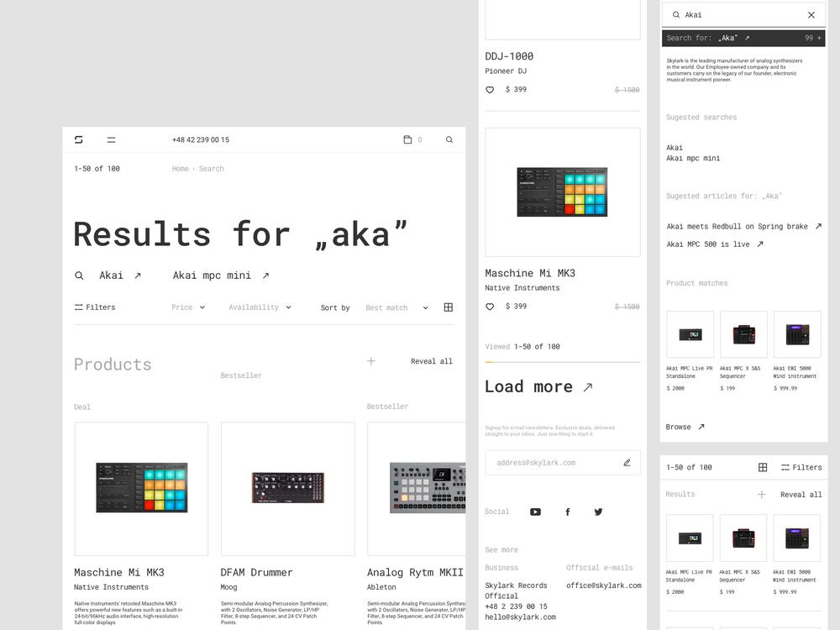Click the Skylark logo icon

(79, 140)
